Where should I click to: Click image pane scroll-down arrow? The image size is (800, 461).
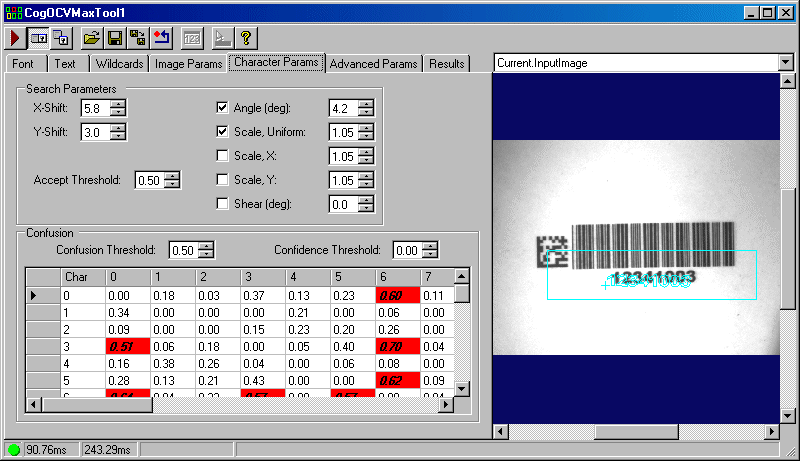[x=788, y=416]
